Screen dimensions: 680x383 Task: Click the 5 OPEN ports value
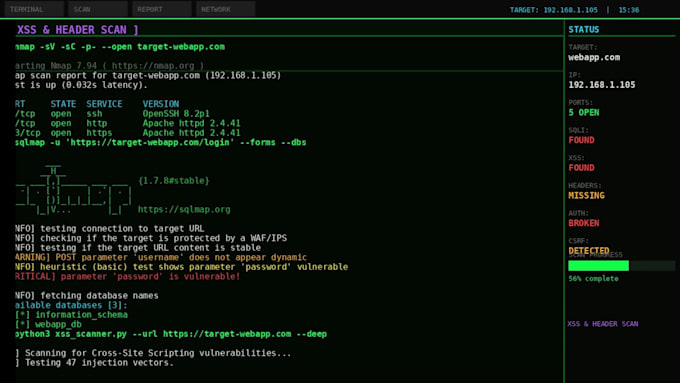pyautogui.click(x=584, y=112)
